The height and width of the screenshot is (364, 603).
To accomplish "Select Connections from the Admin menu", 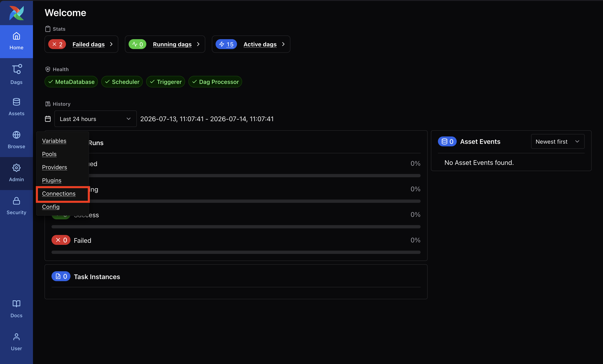I will click(x=59, y=194).
